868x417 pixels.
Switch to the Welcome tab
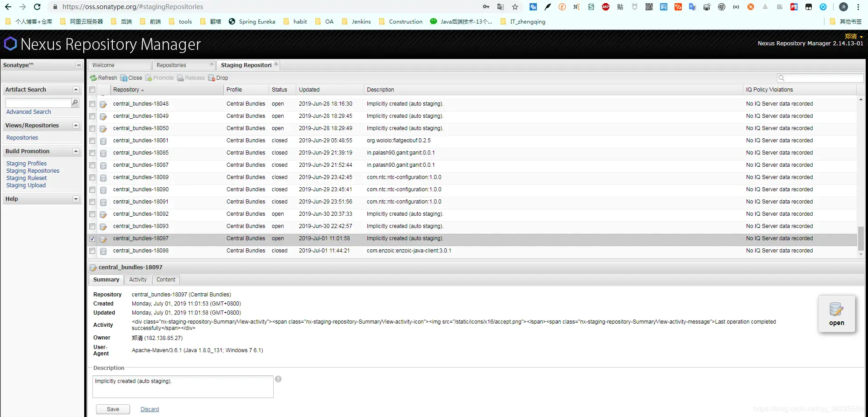[119, 65]
